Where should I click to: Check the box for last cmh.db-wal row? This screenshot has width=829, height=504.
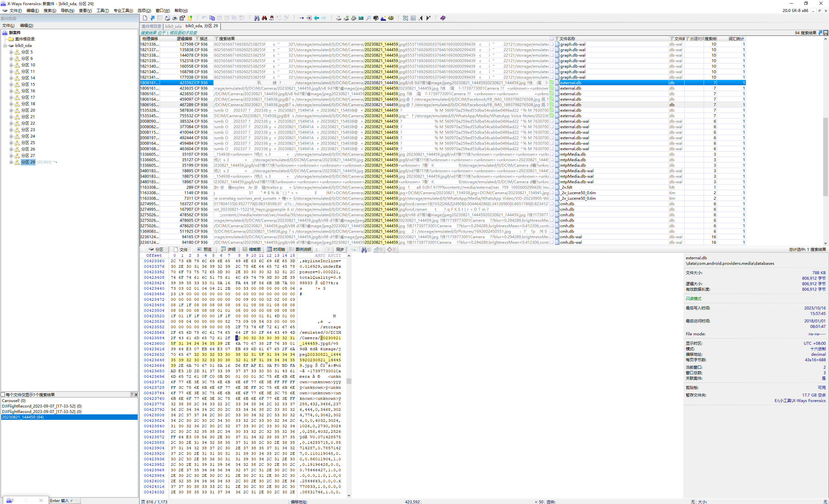click(x=552, y=242)
